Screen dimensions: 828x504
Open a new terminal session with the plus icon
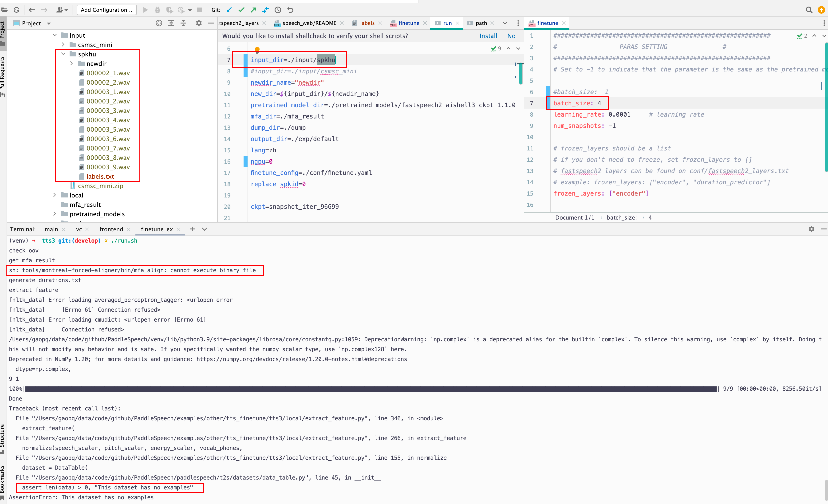click(192, 229)
